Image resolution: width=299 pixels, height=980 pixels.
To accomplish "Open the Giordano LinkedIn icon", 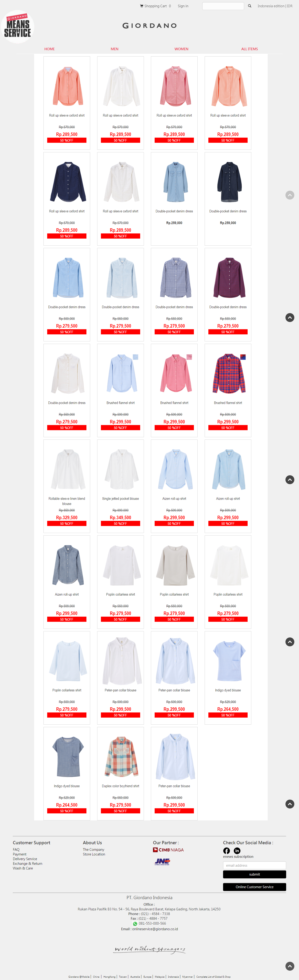I will pos(237,851).
